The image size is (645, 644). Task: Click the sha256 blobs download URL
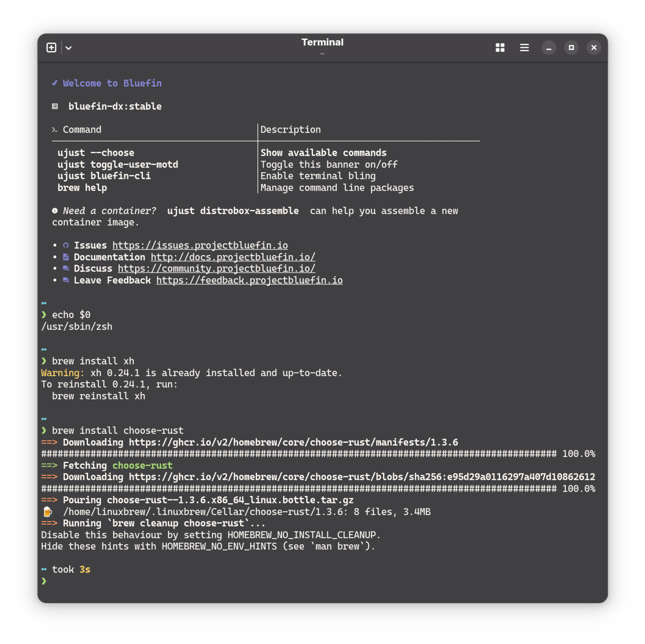(x=362, y=476)
